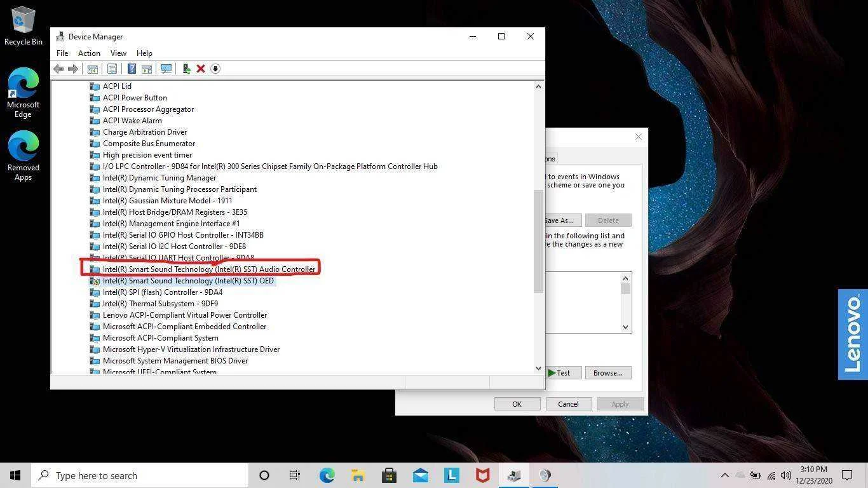Open the Action menu
868x488 pixels.
pyautogui.click(x=89, y=53)
